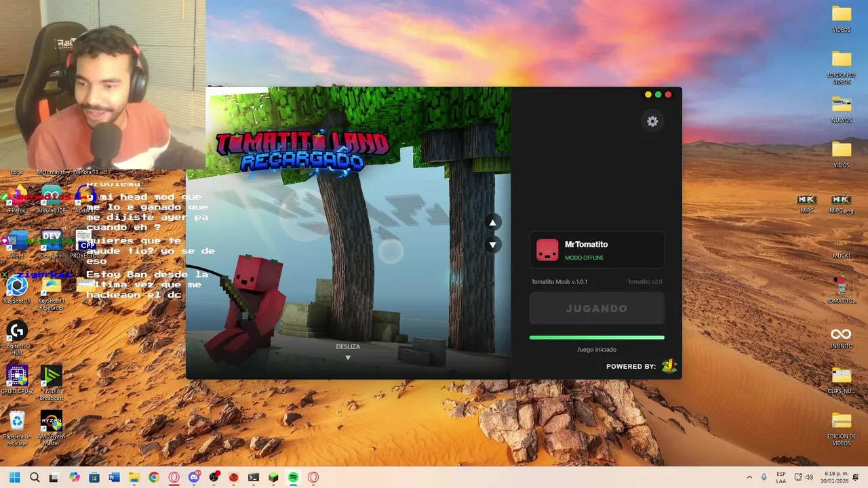Open Word from the taskbar
868x488 pixels.
(x=114, y=477)
